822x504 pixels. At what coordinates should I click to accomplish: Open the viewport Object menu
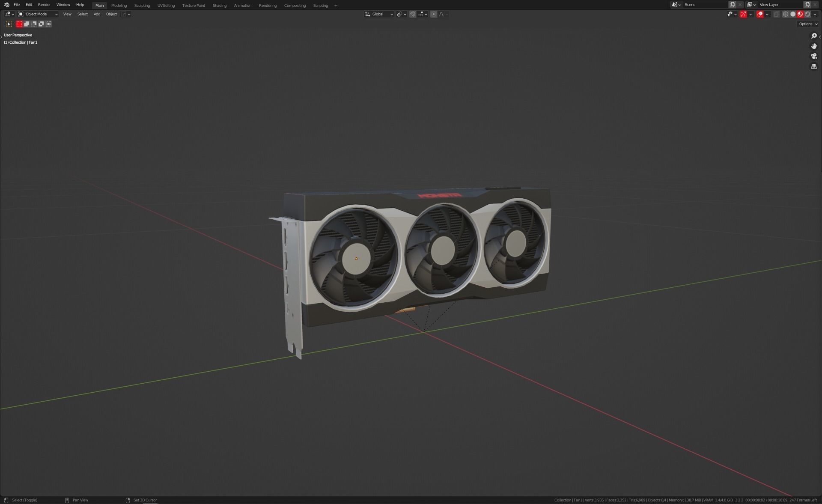click(111, 14)
